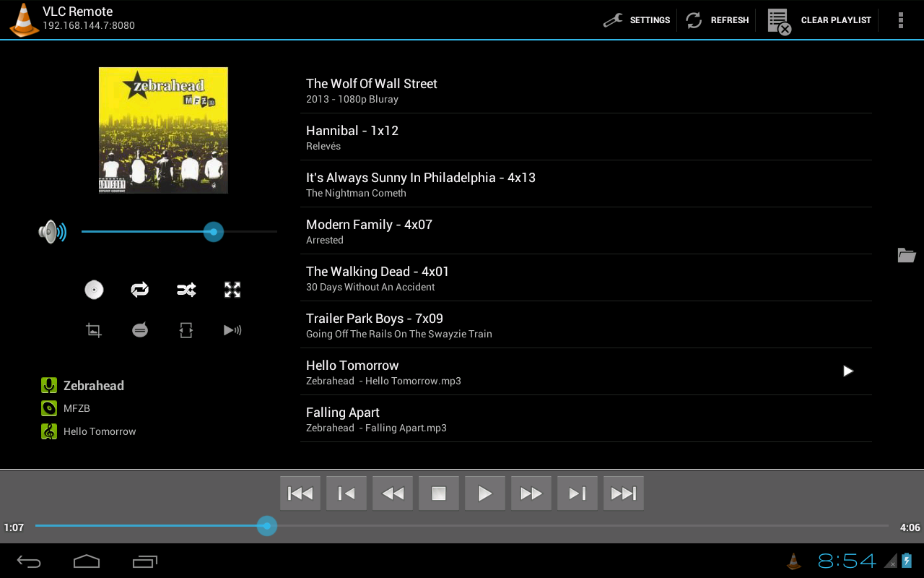
Task: Click the song note icon beside Hello Tomorrow
Action: click(x=49, y=431)
